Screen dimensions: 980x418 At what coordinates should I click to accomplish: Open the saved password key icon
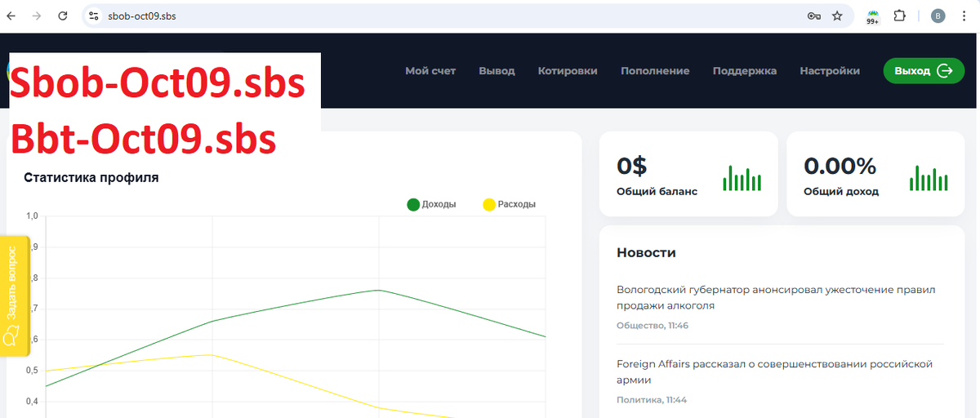813,16
